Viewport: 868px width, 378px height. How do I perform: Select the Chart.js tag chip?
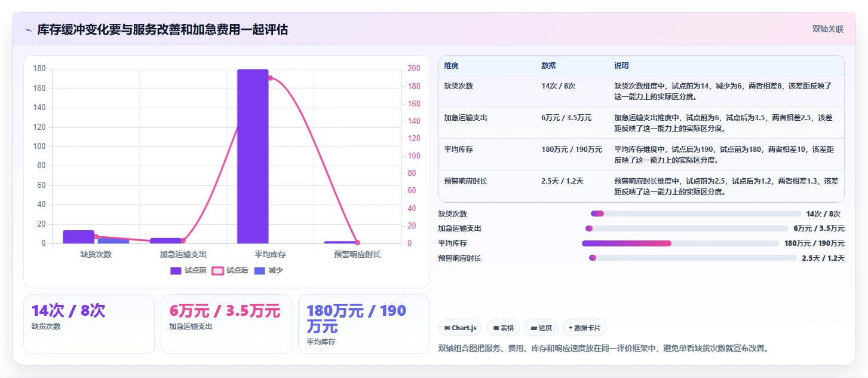pos(461,328)
